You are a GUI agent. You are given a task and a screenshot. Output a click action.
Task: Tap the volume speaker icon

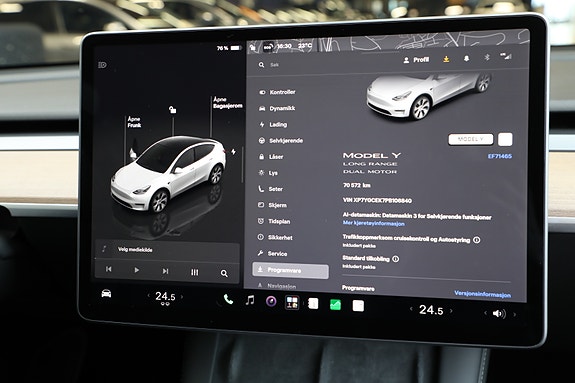click(x=499, y=313)
